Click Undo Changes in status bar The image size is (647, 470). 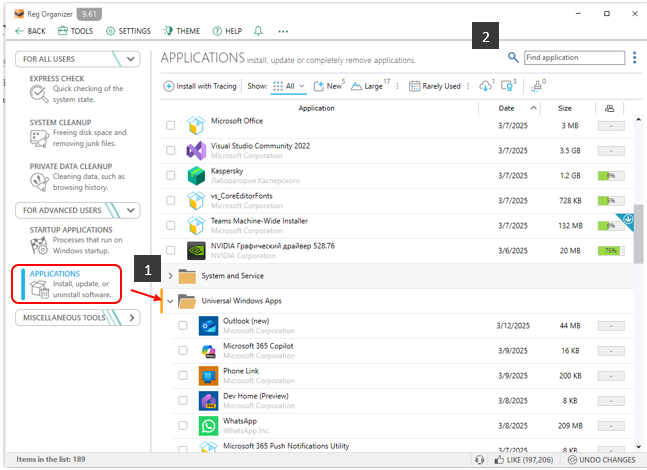[x=602, y=460]
